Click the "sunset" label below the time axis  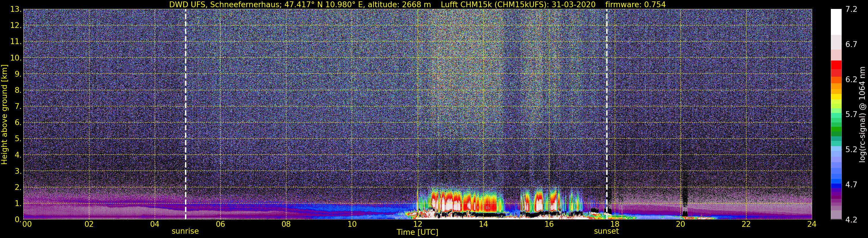click(606, 231)
